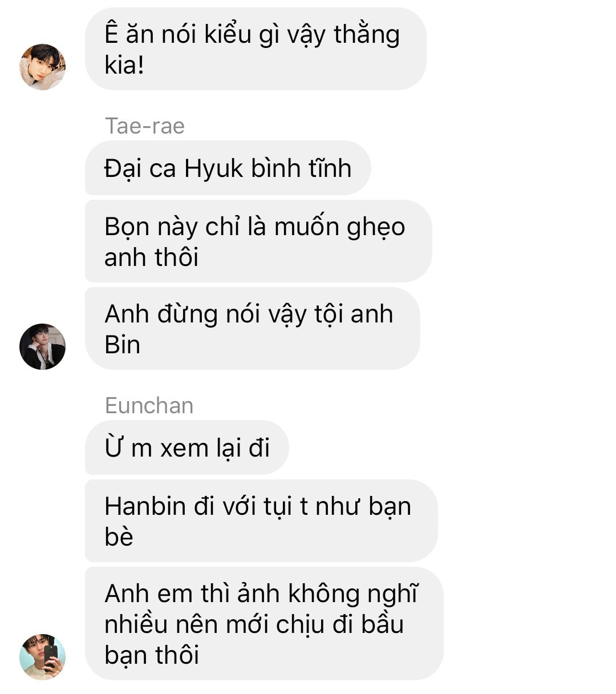Tap the "Ê ăn nói kiểu gì vậy" message
Screen dimensions: 616x694
(x=256, y=49)
